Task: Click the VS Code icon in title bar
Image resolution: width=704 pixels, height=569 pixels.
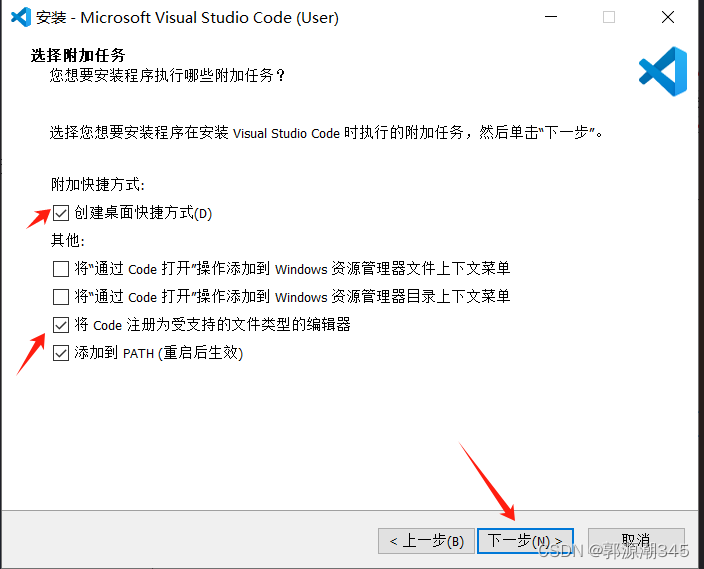Action: pos(21,18)
